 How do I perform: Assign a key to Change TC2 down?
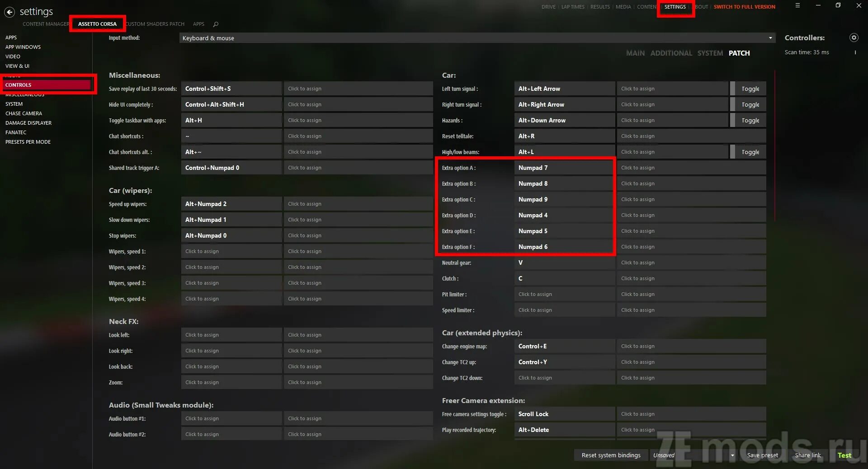[x=565, y=378]
